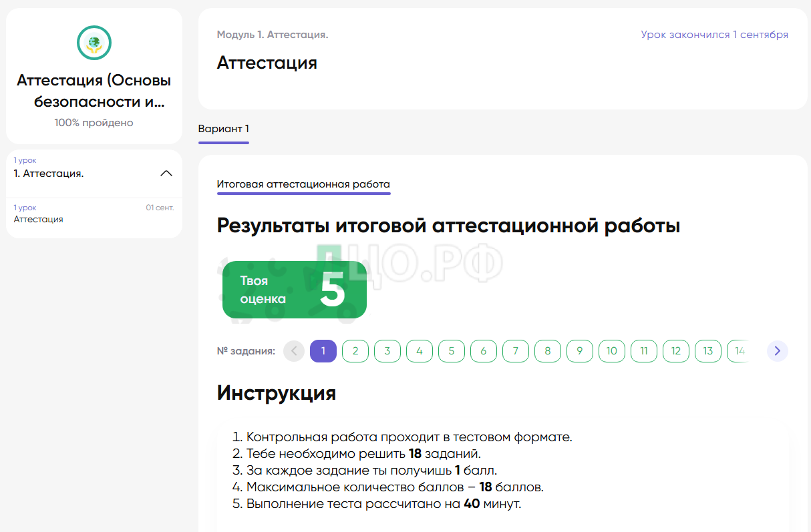Jump to task number 7
This screenshot has height=532, width=811.
pyautogui.click(x=516, y=351)
